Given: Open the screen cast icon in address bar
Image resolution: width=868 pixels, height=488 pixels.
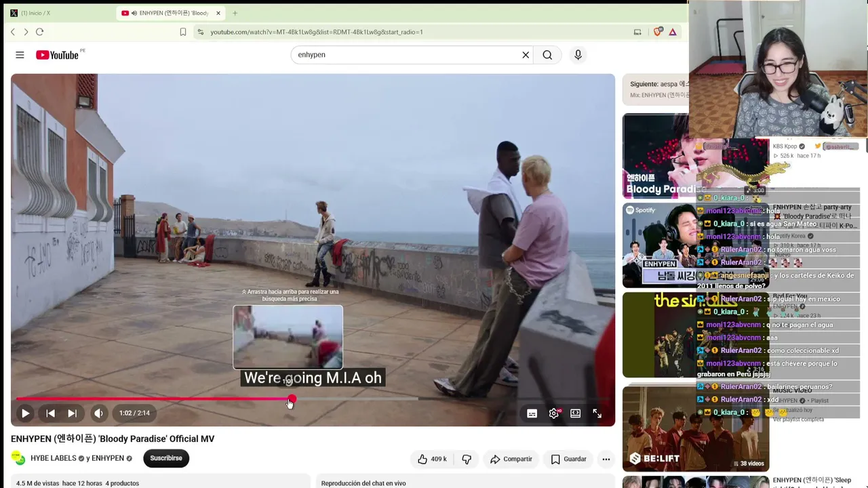Looking at the screenshot, I should (637, 32).
